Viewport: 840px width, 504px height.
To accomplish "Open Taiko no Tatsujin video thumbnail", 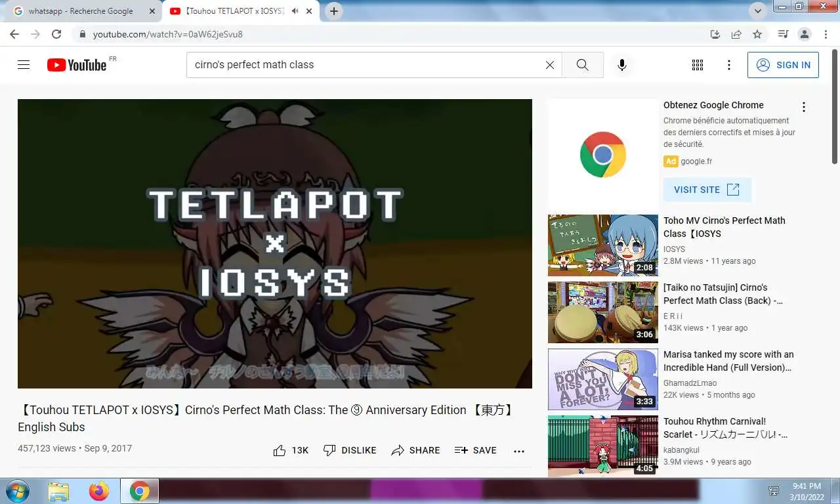I will tap(603, 312).
